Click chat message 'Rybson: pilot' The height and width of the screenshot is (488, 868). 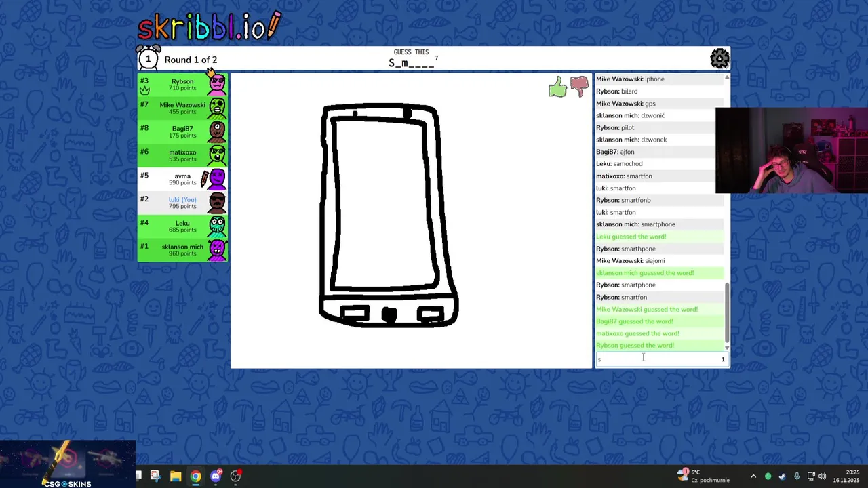615,127
